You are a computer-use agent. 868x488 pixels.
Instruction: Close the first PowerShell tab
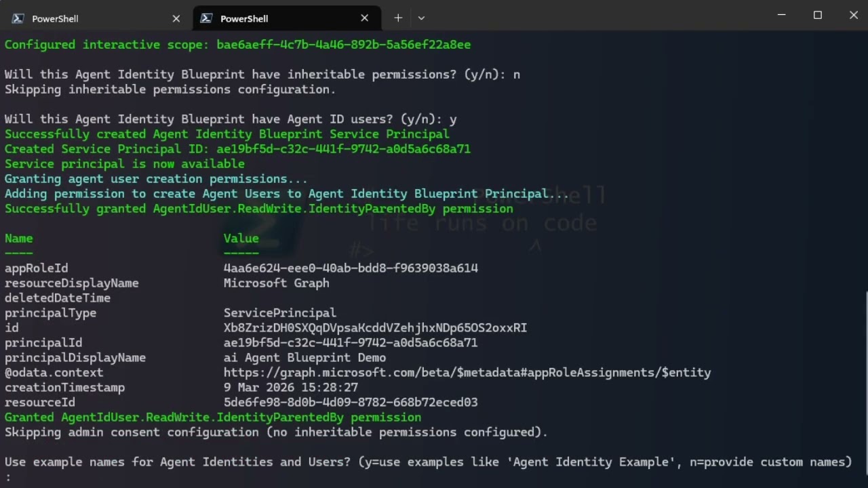pyautogui.click(x=176, y=18)
